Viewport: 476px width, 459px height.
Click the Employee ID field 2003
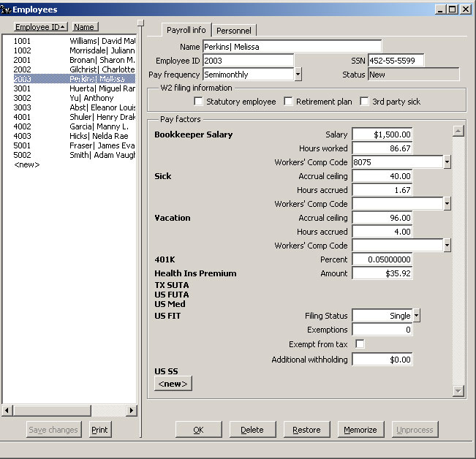[x=248, y=61]
